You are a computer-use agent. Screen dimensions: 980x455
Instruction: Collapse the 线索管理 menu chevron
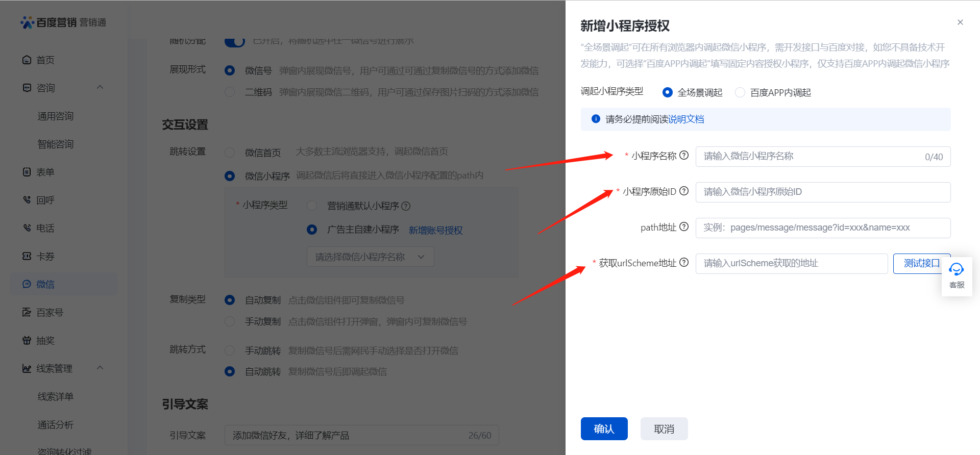point(100,368)
